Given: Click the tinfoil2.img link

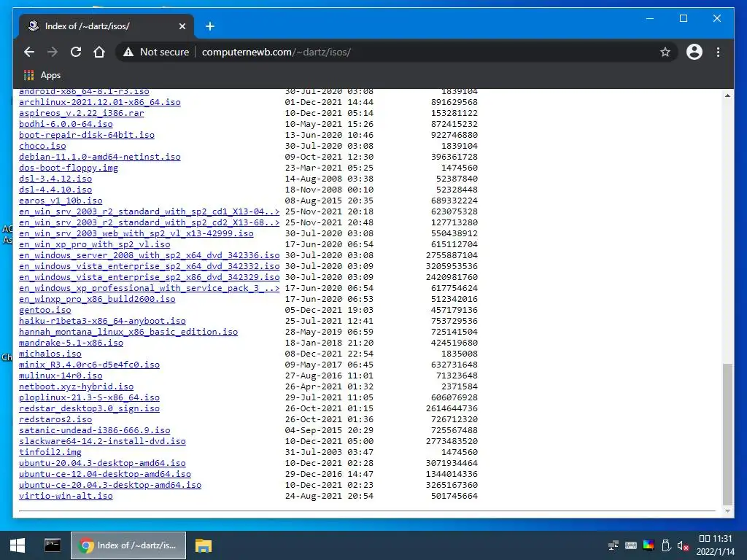Looking at the screenshot, I should [x=50, y=452].
